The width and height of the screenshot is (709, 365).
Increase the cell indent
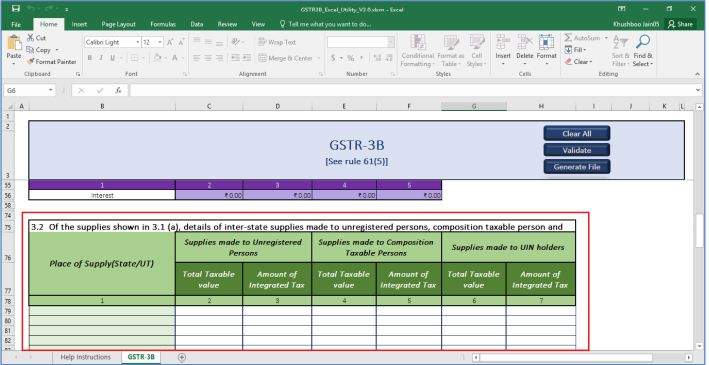click(x=247, y=58)
